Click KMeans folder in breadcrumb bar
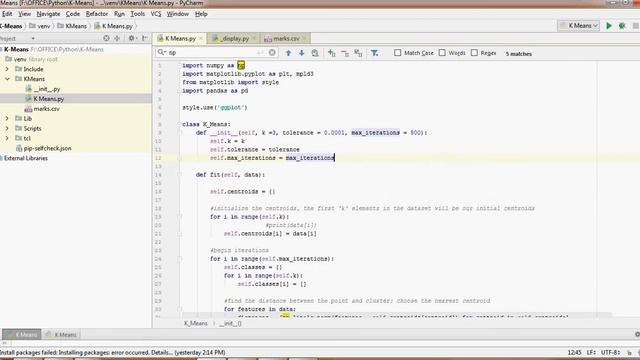Viewport: 640px width, 360px height. (72, 26)
